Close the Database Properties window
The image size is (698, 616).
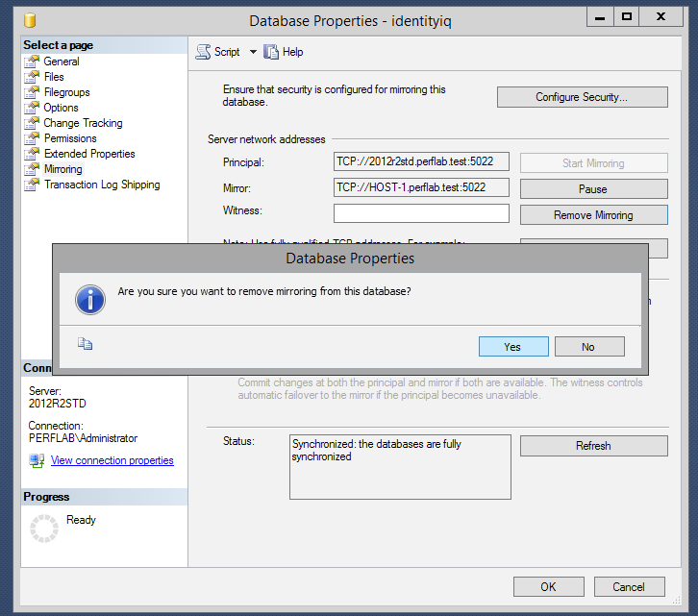(661, 17)
